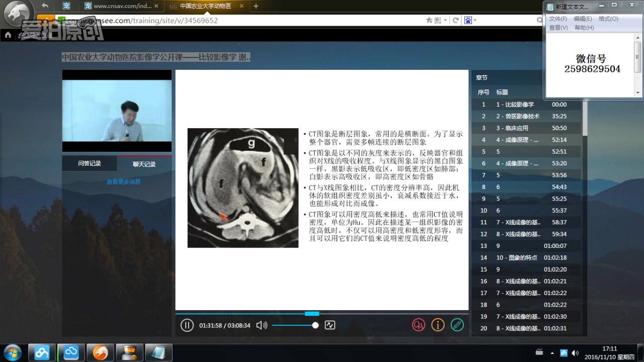Open 查看(V) menu in Notepad

point(558,28)
